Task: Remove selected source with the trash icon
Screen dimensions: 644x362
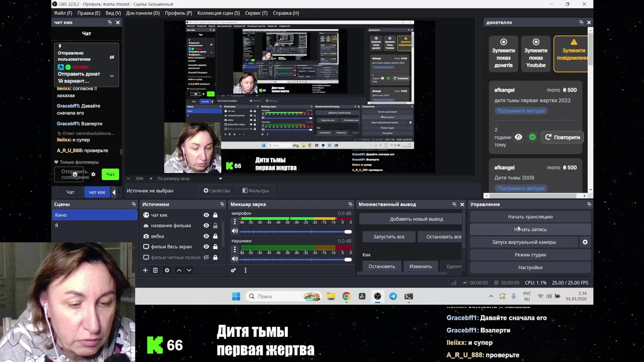Action: (155, 270)
